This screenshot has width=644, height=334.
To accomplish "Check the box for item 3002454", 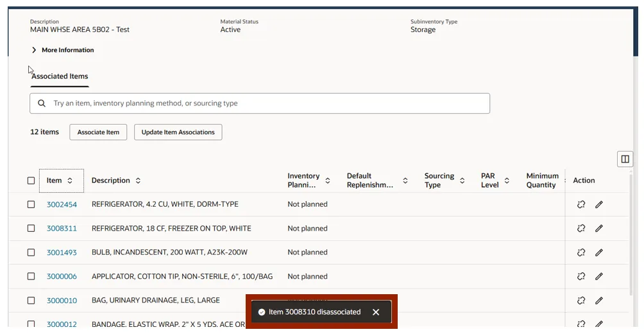I will tap(31, 204).
